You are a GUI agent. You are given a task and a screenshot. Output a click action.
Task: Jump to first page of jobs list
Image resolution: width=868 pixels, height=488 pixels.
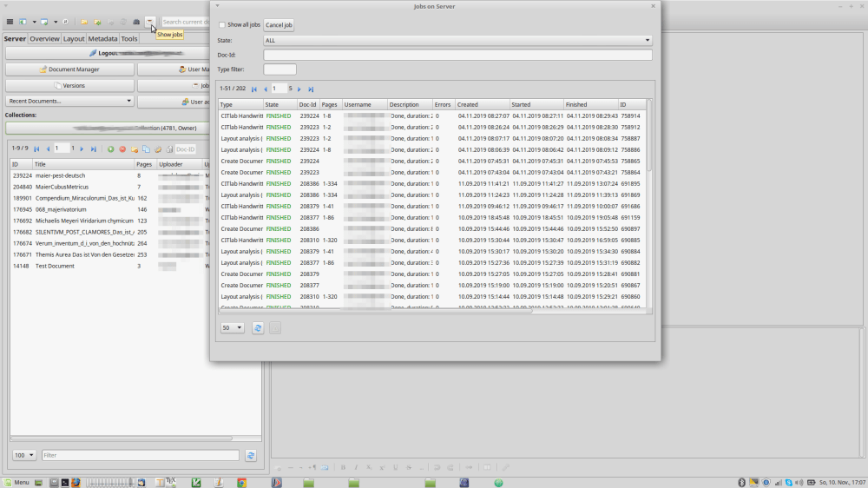(254, 89)
